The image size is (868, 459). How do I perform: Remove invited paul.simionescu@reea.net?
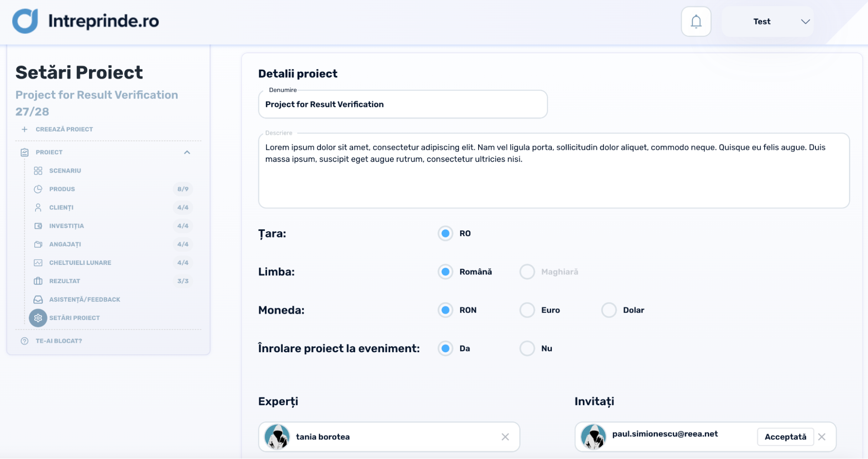(x=822, y=437)
